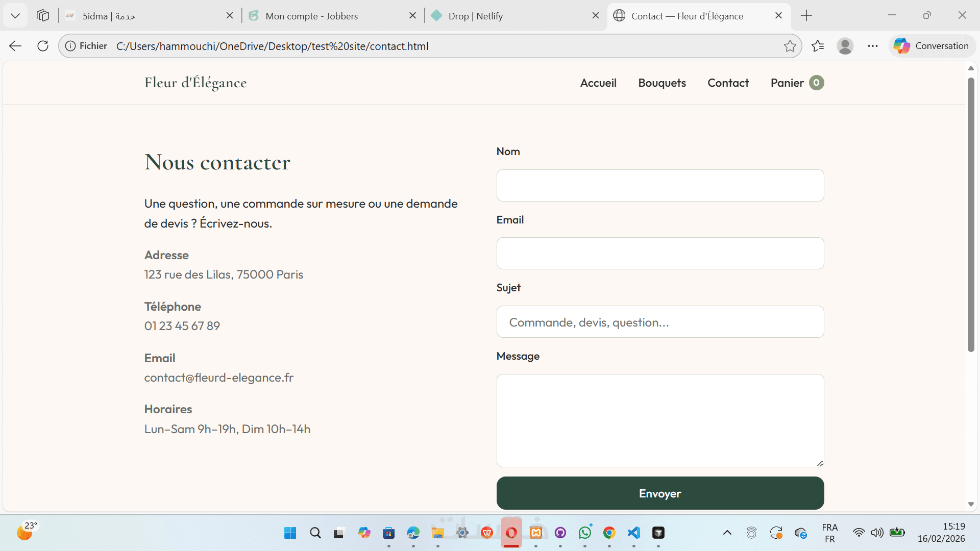This screenshot has width=980, height=551.
Task: Expand the tab search dropdown chevron
Action: pos(15,16)
